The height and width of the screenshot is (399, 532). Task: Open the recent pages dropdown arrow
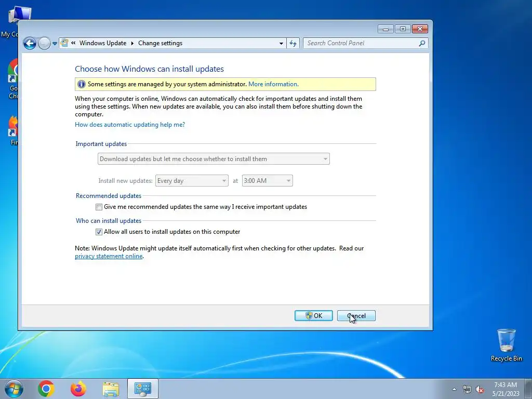pyautogui.click(x=55, y=44)
